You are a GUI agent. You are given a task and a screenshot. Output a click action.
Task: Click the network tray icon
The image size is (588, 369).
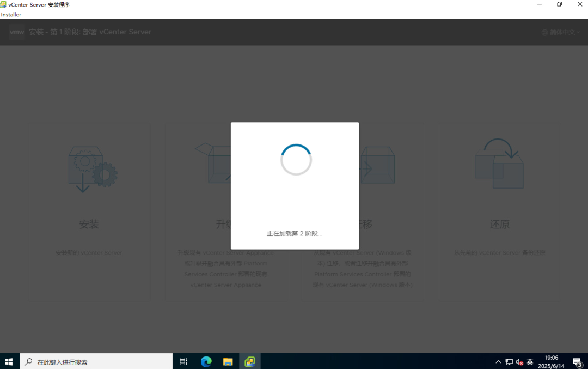point(509,362)
